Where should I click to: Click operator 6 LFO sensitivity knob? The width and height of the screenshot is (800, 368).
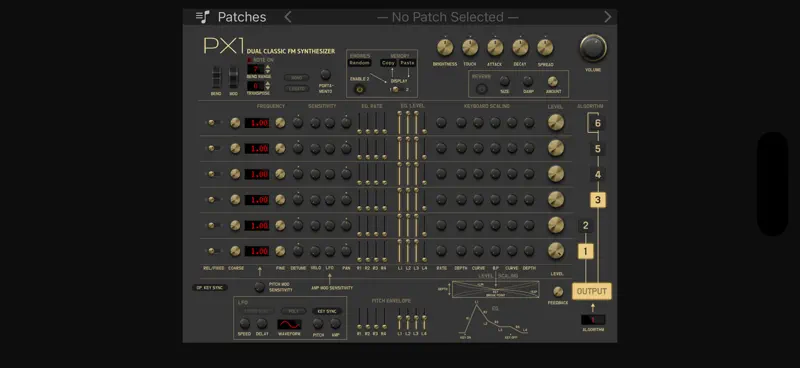(x=330, y=122)
